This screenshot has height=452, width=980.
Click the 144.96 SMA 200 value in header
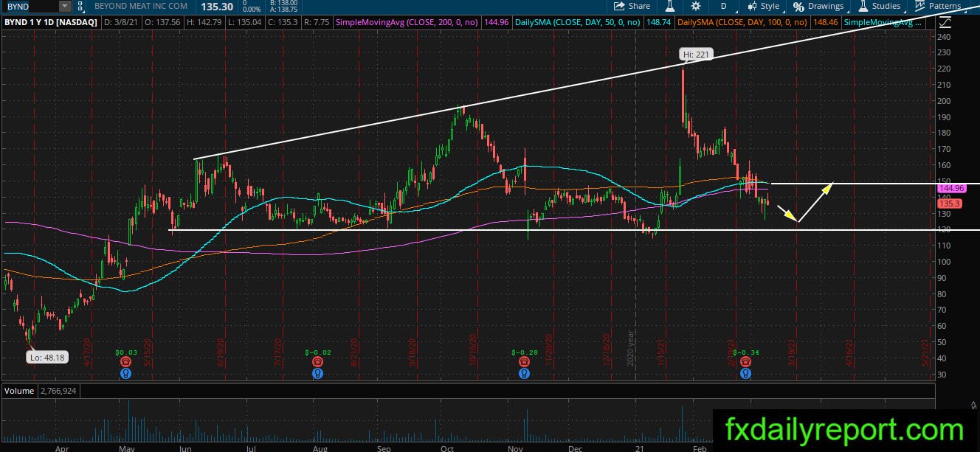coord(497,23)
